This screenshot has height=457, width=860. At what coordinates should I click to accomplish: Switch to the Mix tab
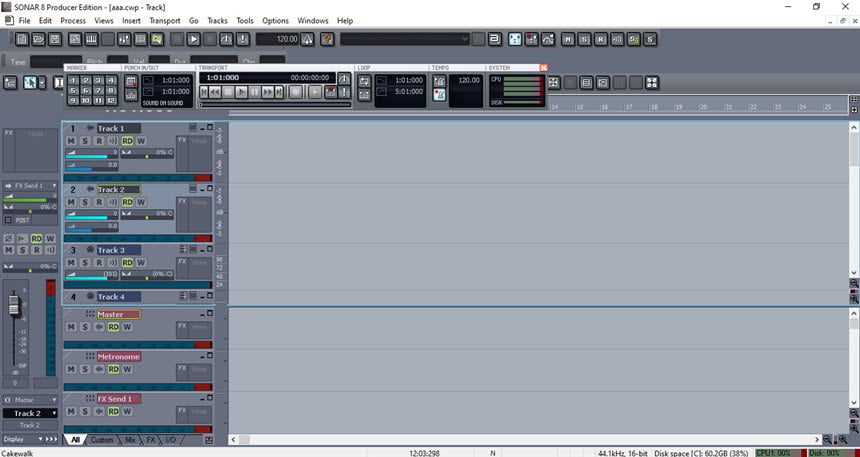130,440
